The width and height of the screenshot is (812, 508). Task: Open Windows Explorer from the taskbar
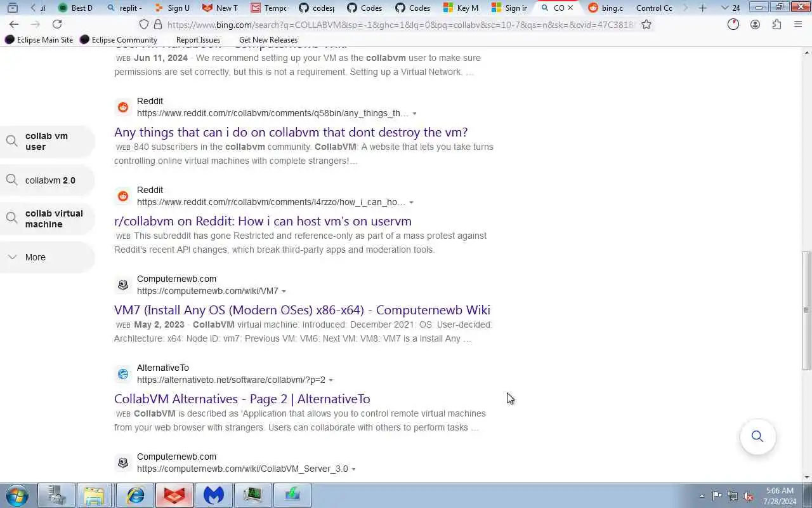point(95,495)
